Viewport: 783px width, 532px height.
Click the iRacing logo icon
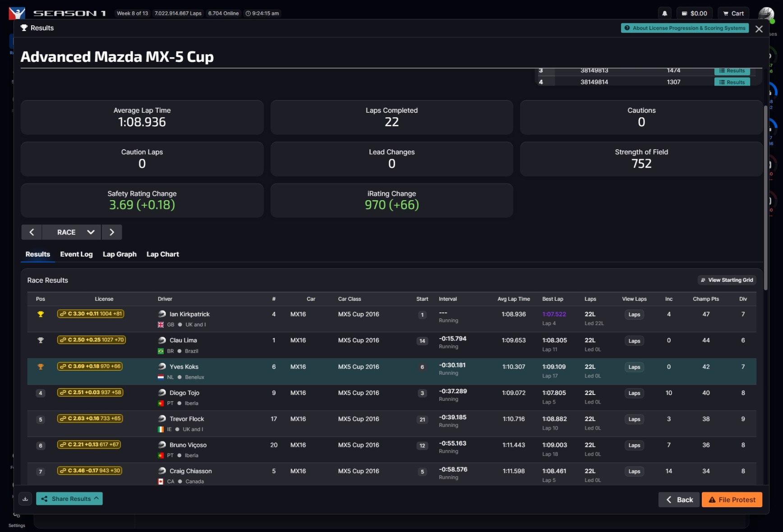coord(17,14)
